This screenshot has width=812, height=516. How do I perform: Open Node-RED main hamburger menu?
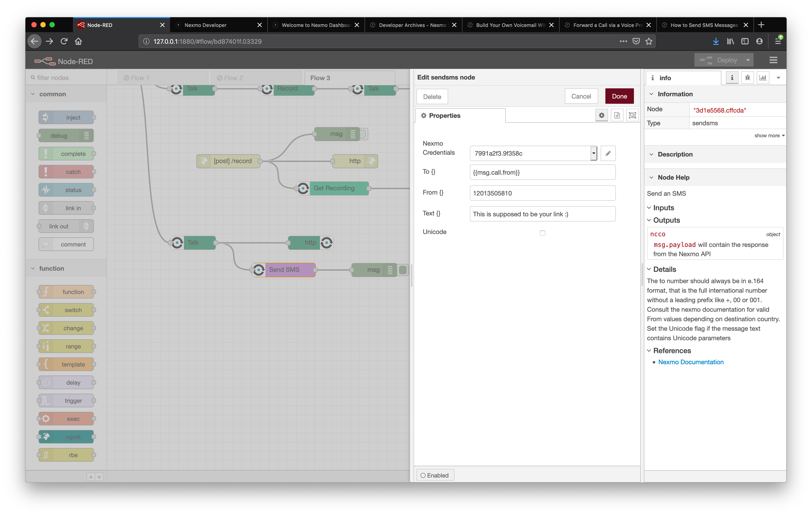pos(773,60)
